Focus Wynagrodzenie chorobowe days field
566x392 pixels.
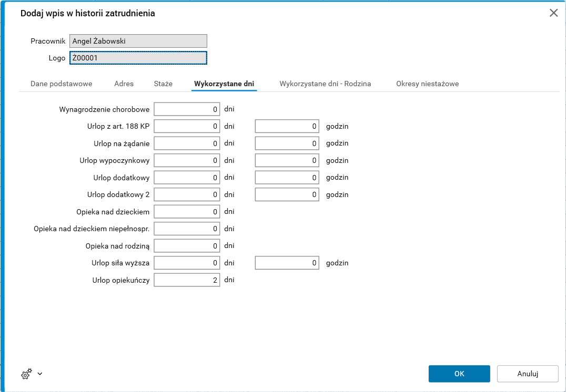point(187,109)
